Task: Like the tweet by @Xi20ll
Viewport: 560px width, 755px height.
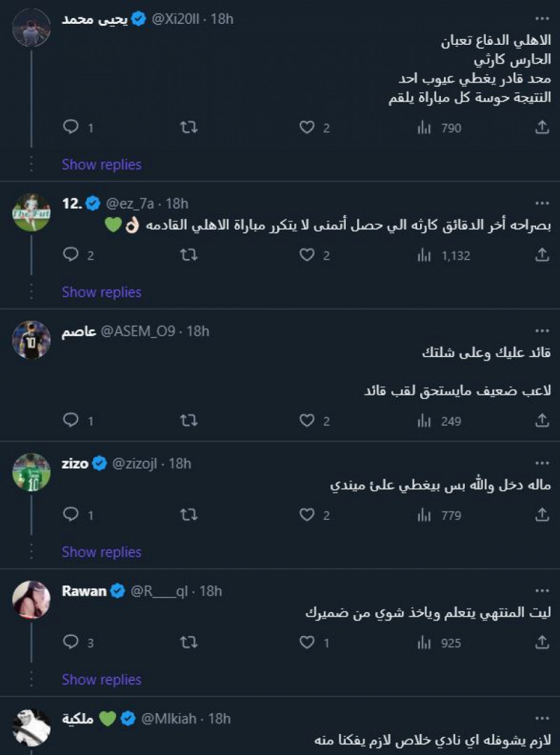Action: tap(307, 128)
